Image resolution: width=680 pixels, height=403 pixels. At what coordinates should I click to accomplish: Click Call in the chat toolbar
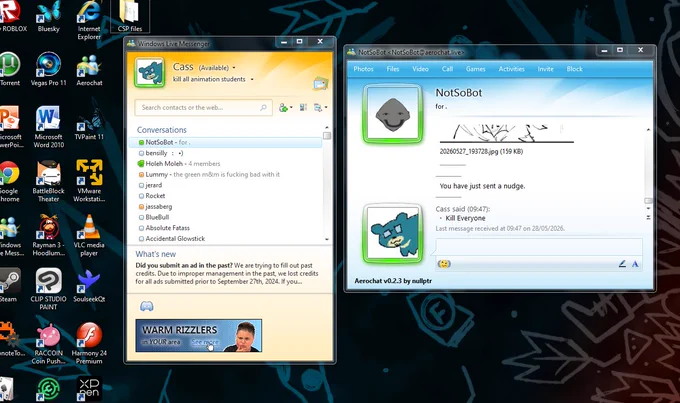click(x=448, y=69)
